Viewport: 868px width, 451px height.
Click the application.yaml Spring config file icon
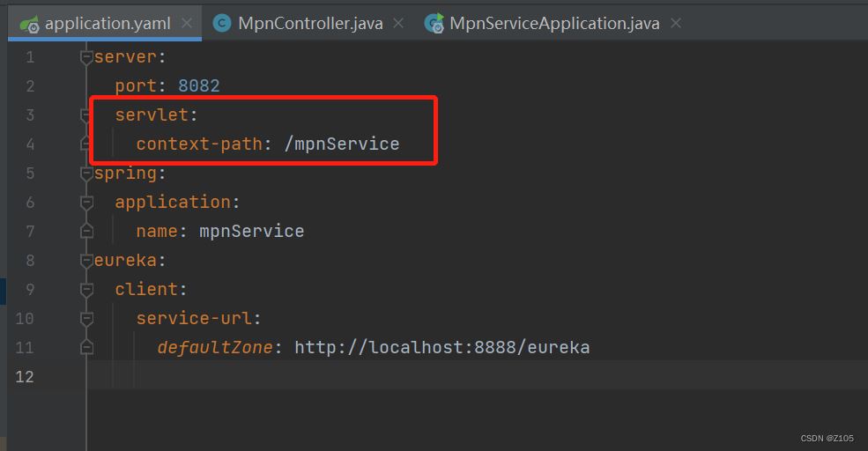click(29, 24)
